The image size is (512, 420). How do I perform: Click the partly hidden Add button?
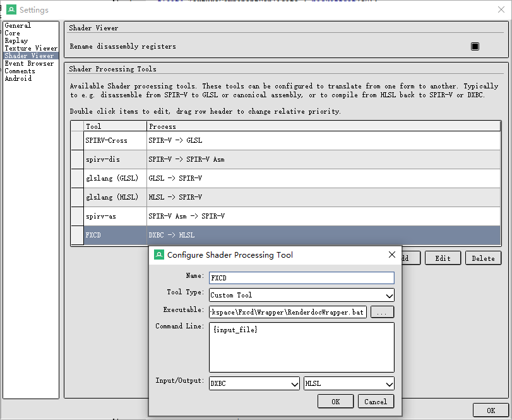pos(411,258)
